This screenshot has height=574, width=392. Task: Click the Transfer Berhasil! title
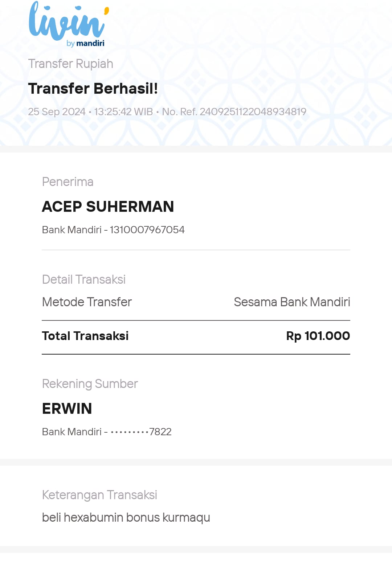click(93, 89)
